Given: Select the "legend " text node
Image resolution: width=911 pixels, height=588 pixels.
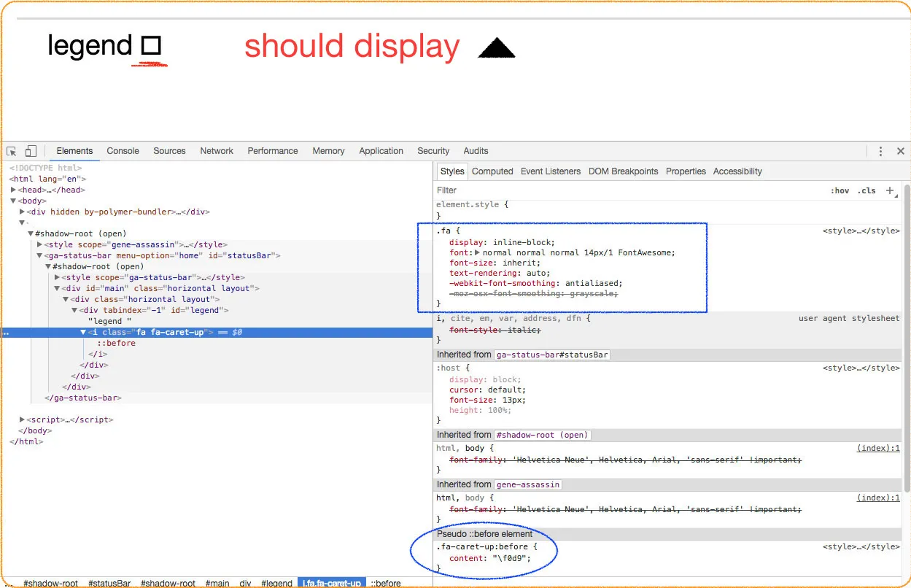Looking at the screenshot, I should click(x=109, y=321).
